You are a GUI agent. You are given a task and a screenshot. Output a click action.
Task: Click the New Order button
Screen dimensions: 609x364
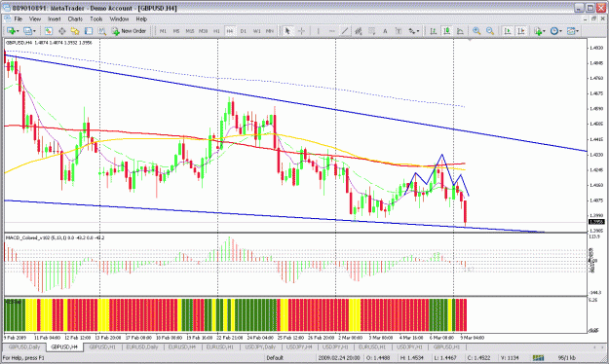(x=129, y=31)
